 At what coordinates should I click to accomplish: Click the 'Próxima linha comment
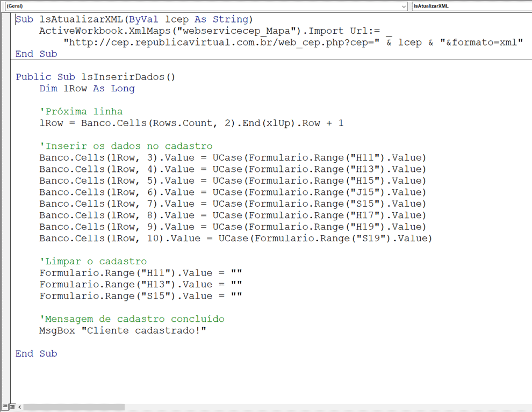81,112
